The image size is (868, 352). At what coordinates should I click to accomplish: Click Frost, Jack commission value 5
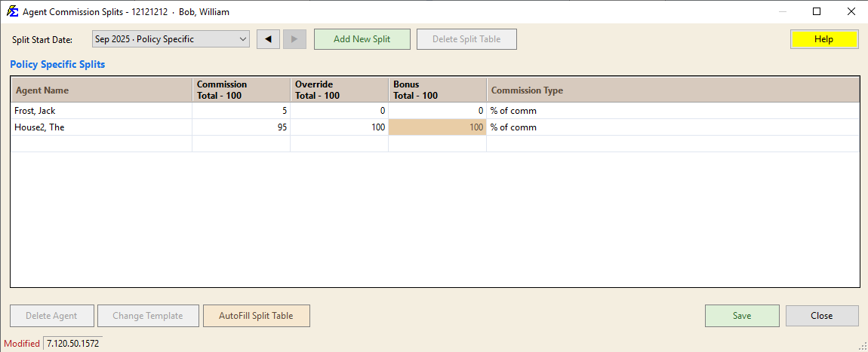pyautogui.click(x=242, y=111)
